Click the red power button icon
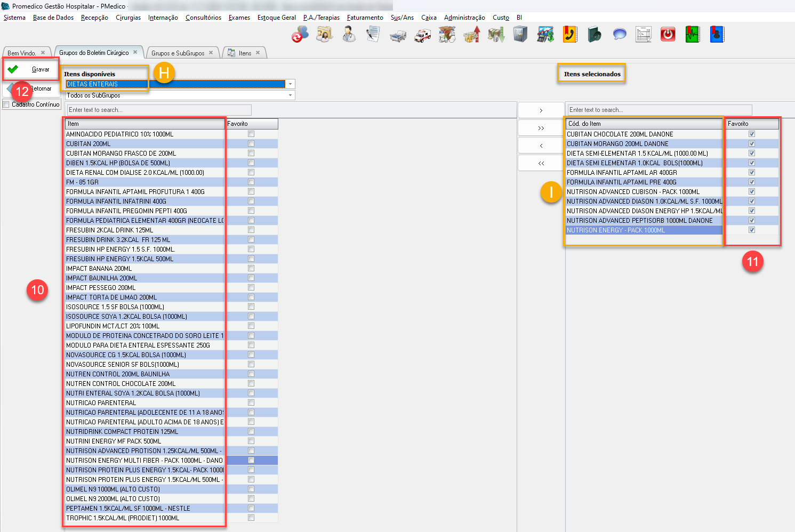The width and height of the screenshot is (795, 532). [668, 35]
